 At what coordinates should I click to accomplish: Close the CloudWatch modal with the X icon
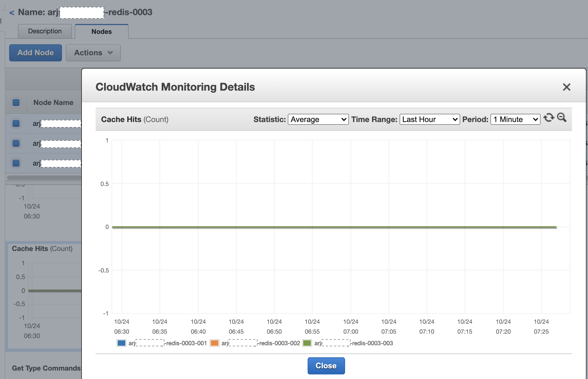567,87
